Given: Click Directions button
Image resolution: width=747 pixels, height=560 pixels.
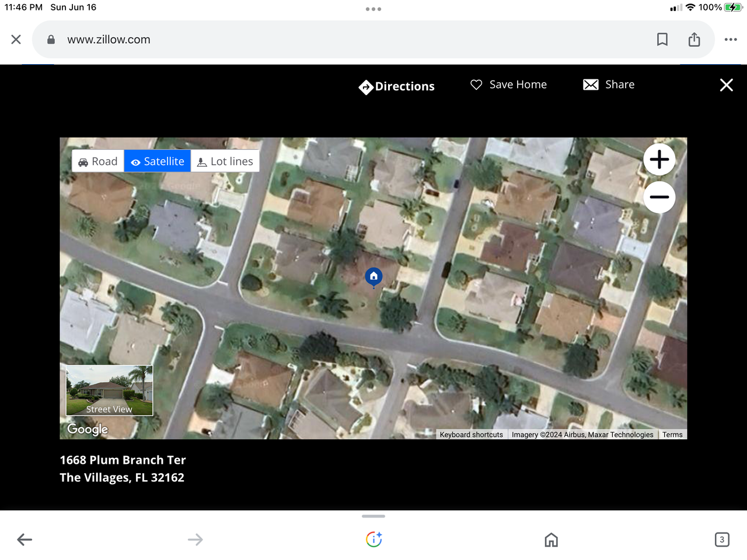Looking at the screenshot, I should pos(397,86).
